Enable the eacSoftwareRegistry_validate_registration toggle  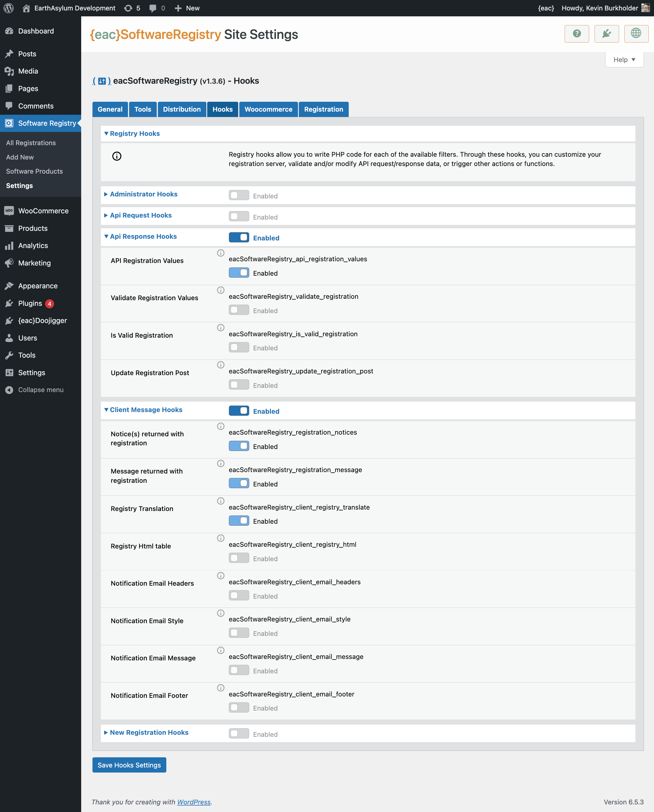[x=239, y=310]
